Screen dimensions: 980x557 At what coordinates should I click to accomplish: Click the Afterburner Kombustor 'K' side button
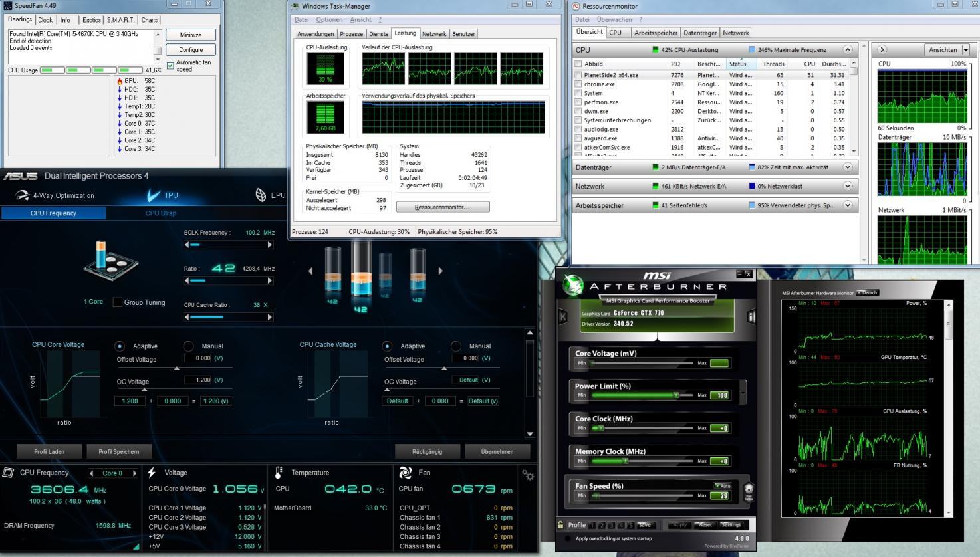tap(563, 317)
